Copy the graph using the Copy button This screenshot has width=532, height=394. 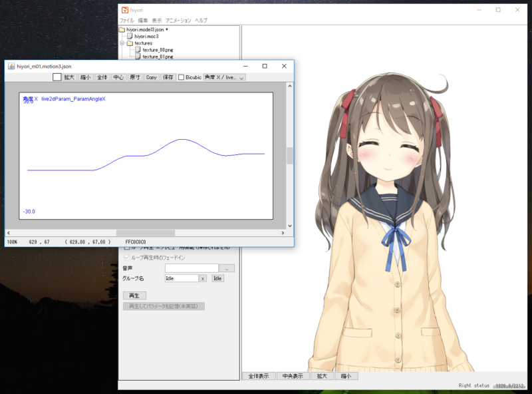click(152, 77)
